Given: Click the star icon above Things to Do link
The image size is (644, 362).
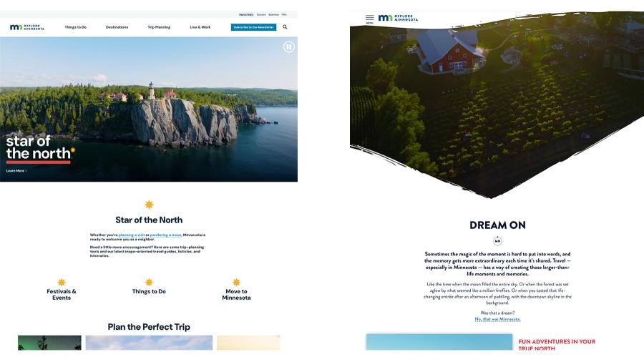Looking at the screenshot, I should [x=149, y=283].
